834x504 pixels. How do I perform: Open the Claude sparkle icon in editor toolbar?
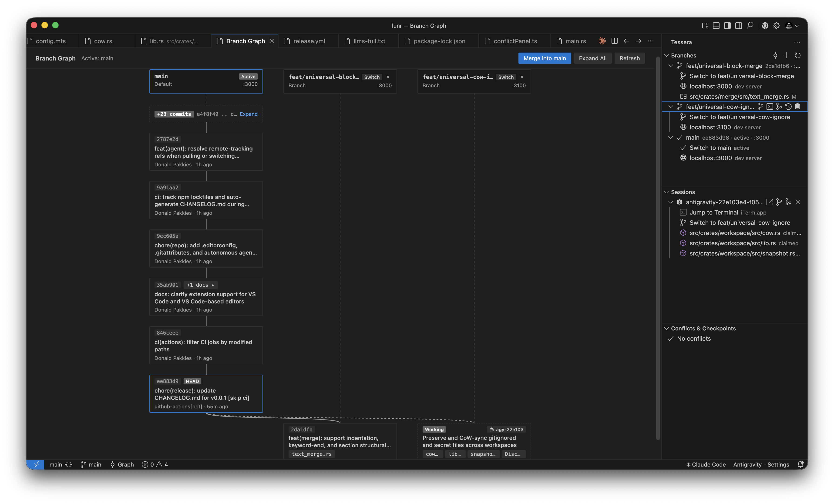click(602, 41)
